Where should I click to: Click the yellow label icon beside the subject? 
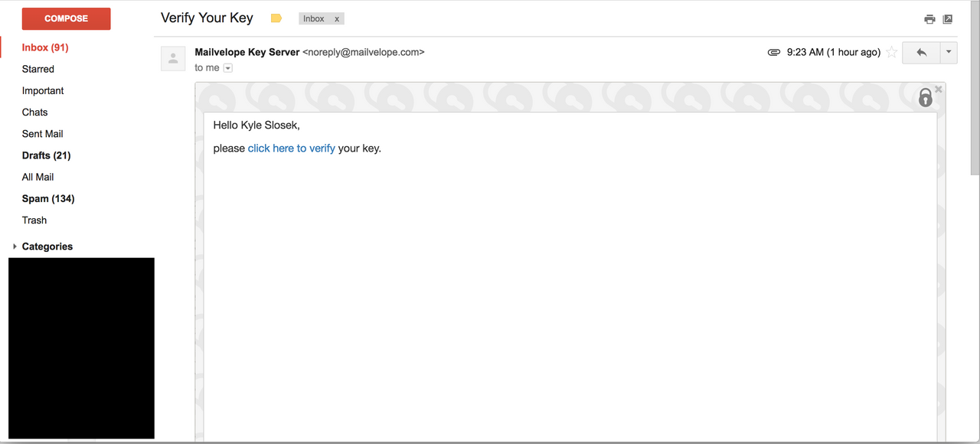[x=276, y=18]
